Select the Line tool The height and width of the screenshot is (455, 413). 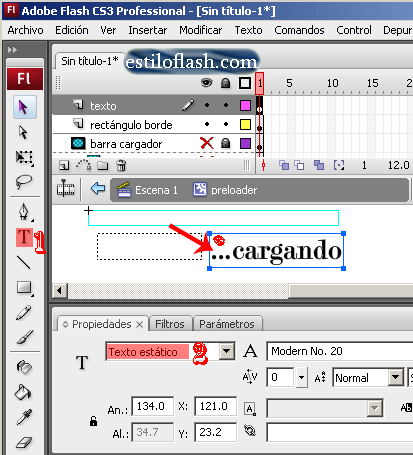pos(24,262)
